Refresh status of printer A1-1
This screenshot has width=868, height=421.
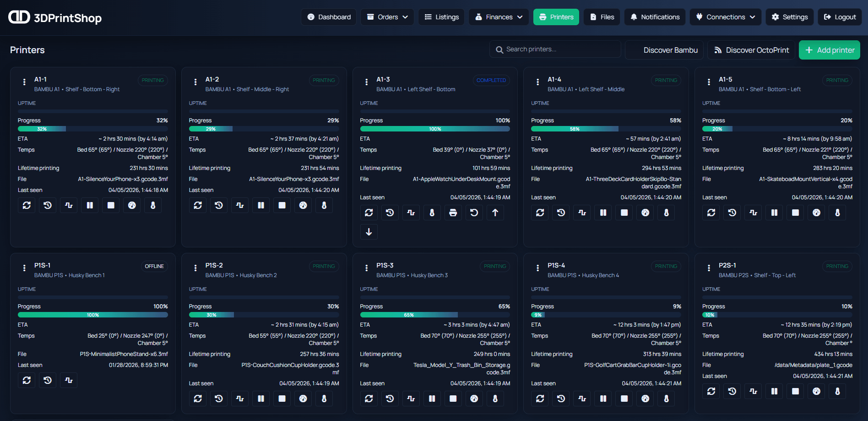click(27, 205)
